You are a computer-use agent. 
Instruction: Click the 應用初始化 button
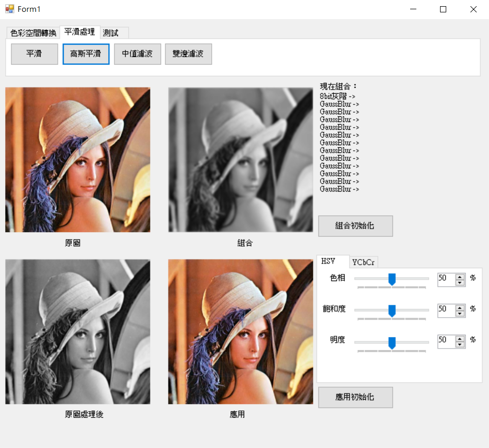pyautogui.click(x=355, y=397)
